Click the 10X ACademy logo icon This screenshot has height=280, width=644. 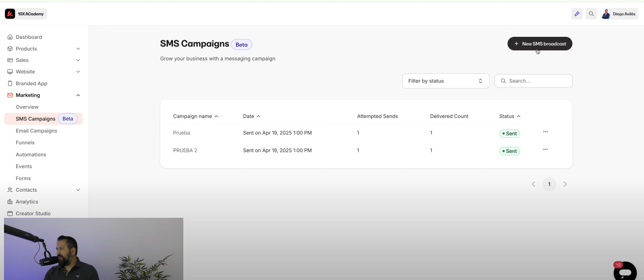coord(10,14)
